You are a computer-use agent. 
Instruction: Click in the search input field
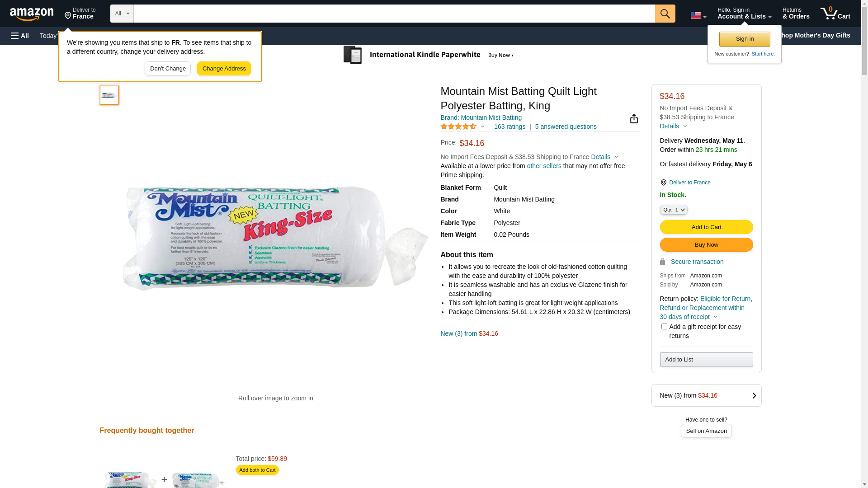coord(394,14)
